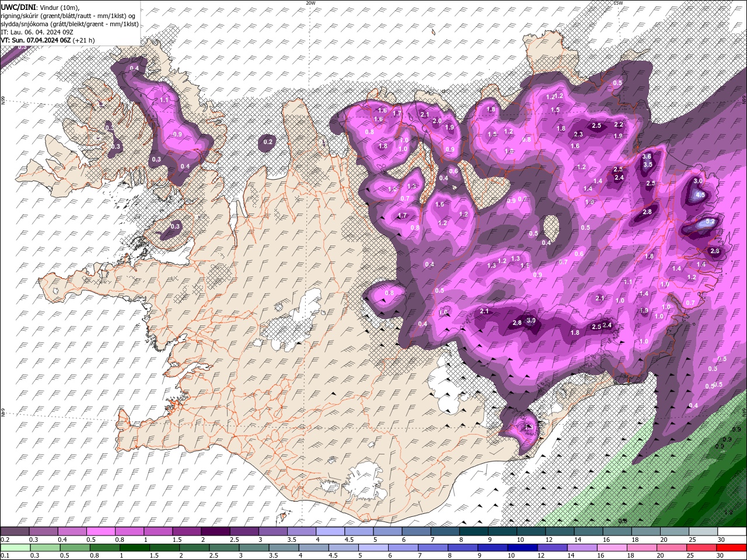747x560 pixels.
Task: Click the 20W longitude label
Action: coord(310,3)
